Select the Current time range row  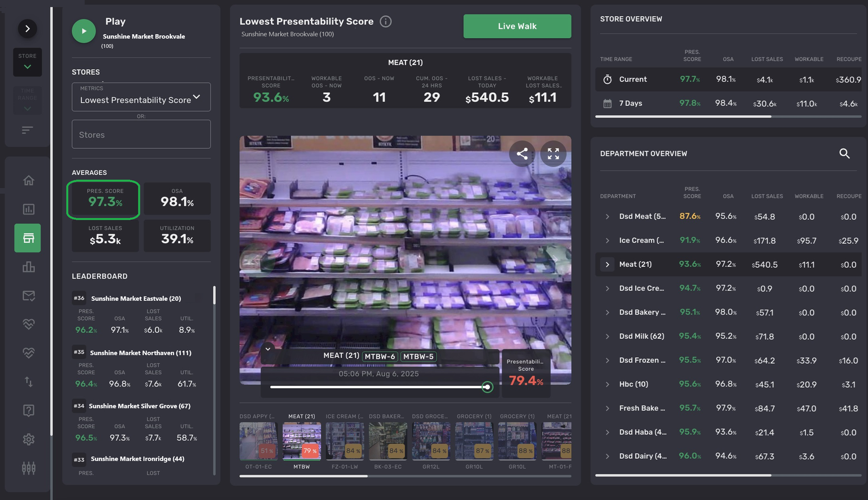[633, 79]
